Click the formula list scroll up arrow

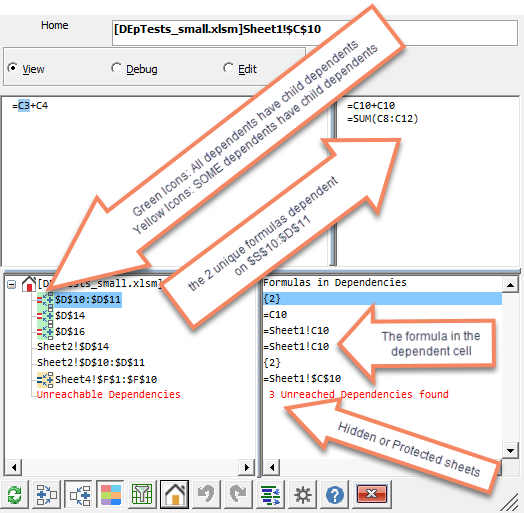coord(510,285)
